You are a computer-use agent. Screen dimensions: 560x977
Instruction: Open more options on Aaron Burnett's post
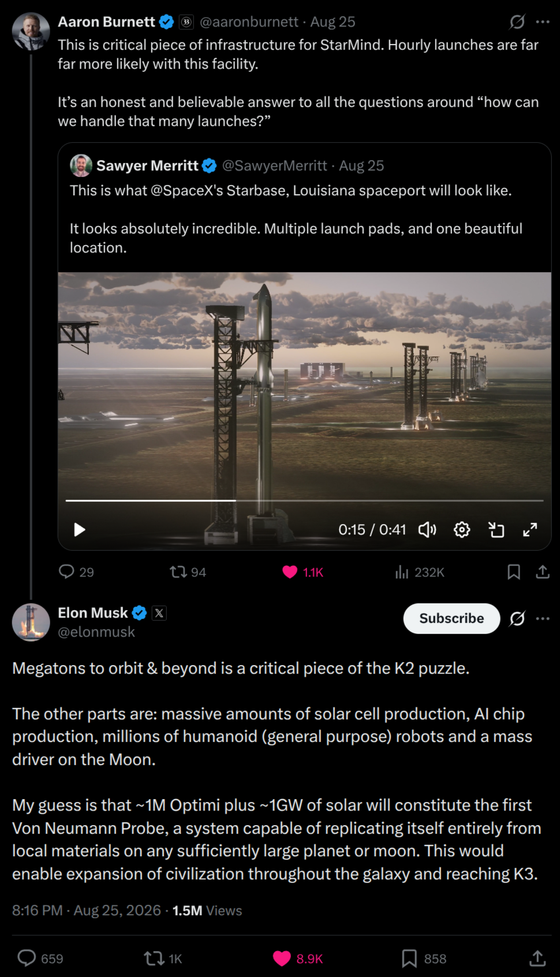pyautogui.click(x=543, y=22)
